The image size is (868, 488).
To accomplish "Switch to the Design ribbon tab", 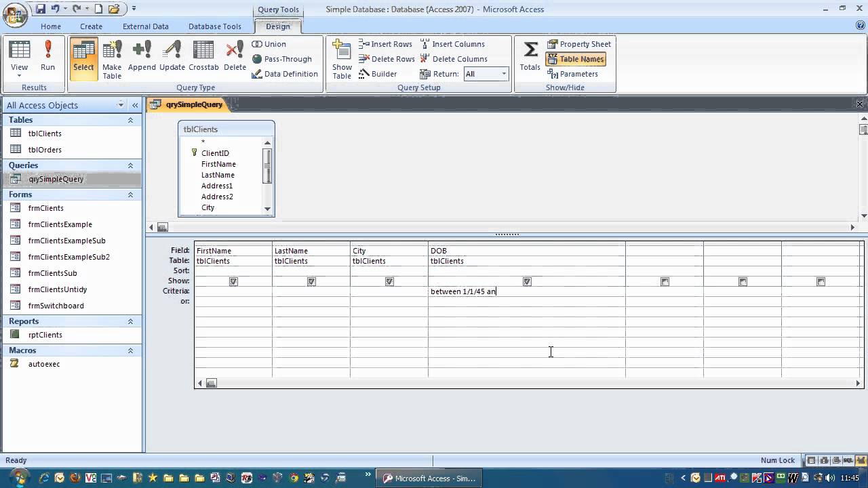I will point(277,26).
